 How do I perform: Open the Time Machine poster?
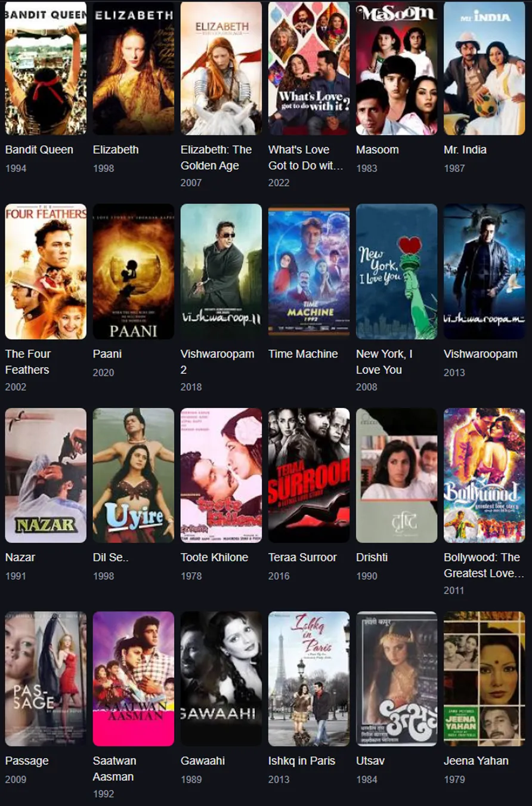tap(309, 271)
